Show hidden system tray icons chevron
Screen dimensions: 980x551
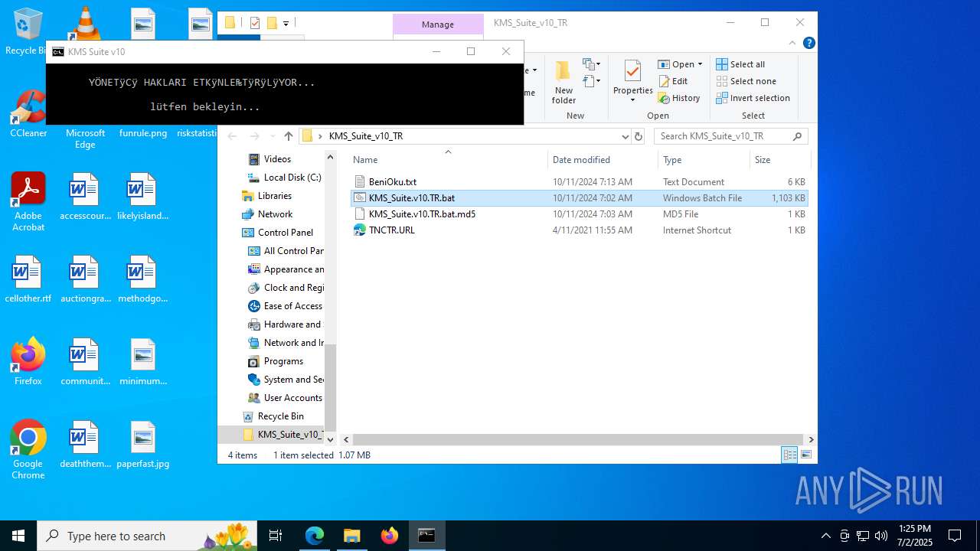point(825,536)
